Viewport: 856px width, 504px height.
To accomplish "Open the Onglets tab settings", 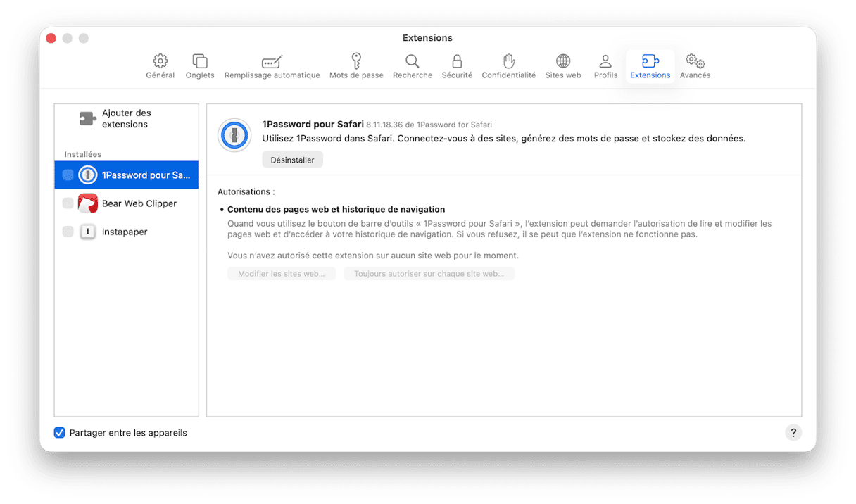I will (200, 61).
